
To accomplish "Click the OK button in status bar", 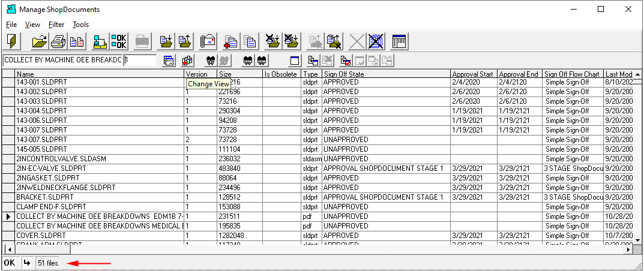I will [10, 263].
